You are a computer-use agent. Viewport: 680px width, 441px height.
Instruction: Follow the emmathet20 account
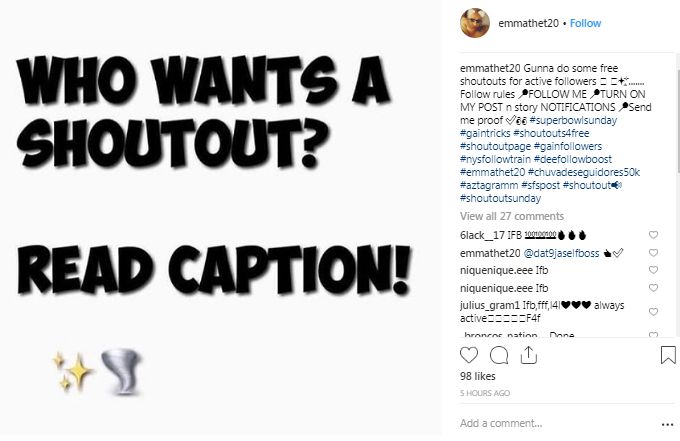tap(585, 23)
